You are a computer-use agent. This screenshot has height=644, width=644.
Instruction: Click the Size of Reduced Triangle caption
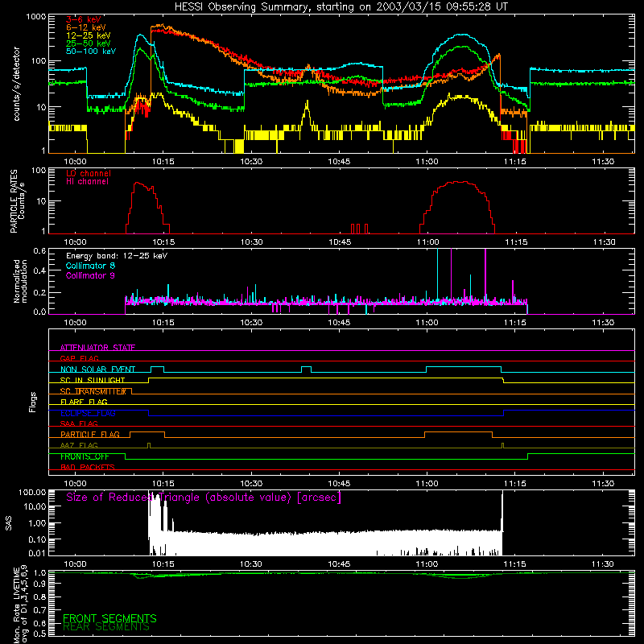(204, 497)
